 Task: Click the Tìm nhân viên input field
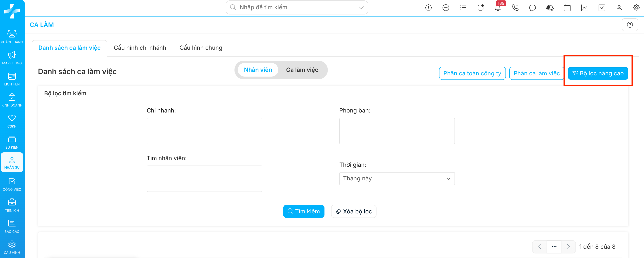coord(204,179)
